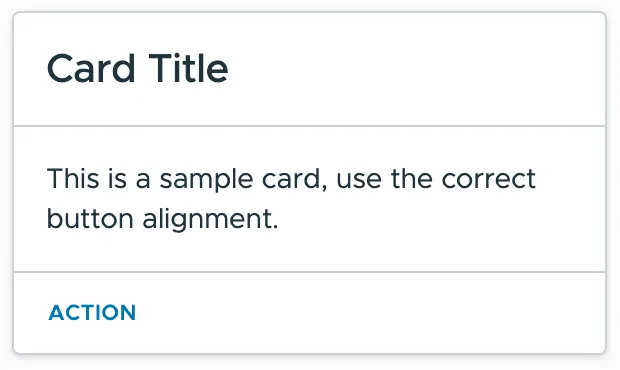Image resolution: width=620 pixels, height=370 pixels.
Task: Click the Card Title heading
Action: (x=138, y=69)
